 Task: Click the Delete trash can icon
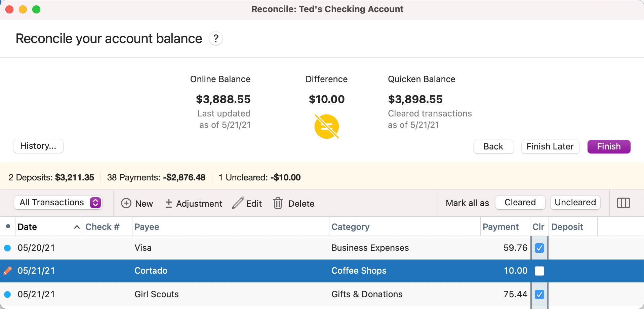point(278,203)
